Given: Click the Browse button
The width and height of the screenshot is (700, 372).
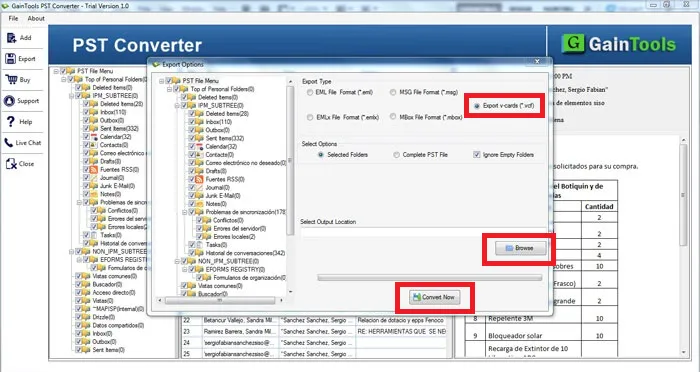Looking at the screenshot, I should (x=521, y=248).
